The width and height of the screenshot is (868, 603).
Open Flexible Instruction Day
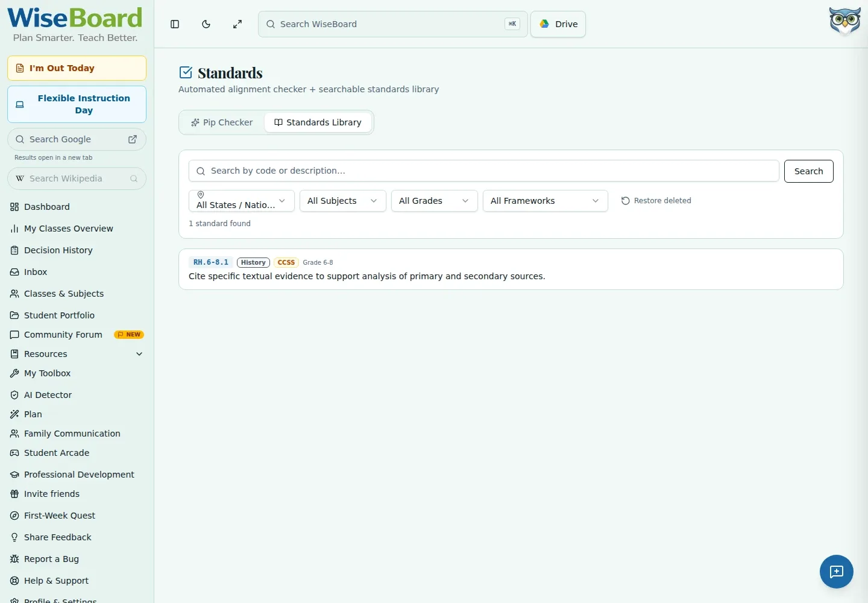point(77,104)
